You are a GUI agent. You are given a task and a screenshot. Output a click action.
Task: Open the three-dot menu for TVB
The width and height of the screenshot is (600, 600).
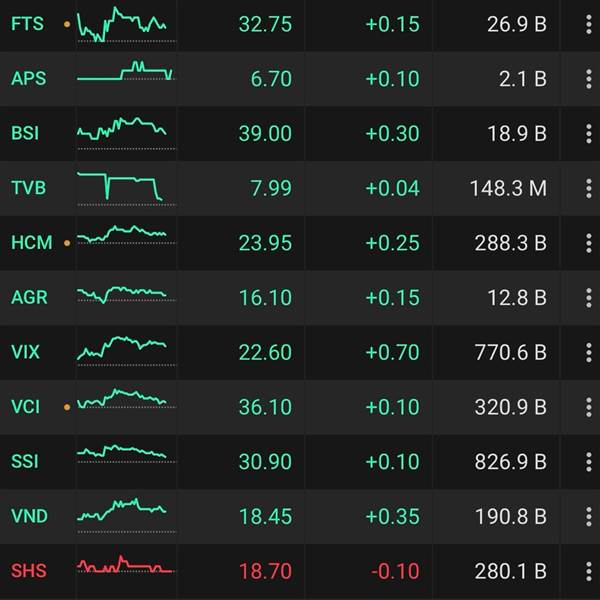(x=590, y=188)
